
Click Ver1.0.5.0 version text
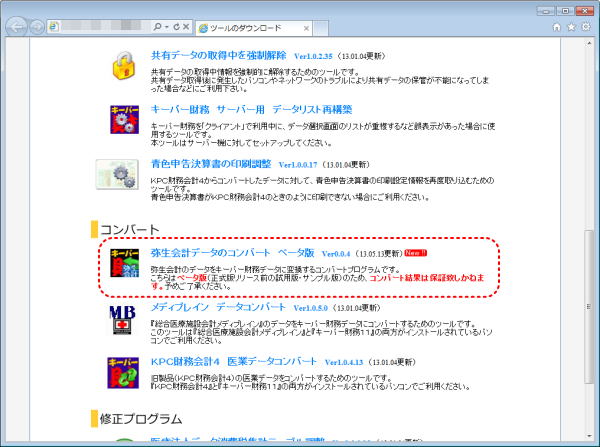pos(311,308)
